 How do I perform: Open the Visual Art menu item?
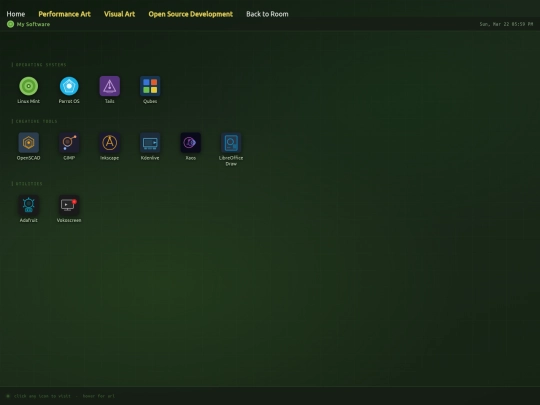[120, 14]
